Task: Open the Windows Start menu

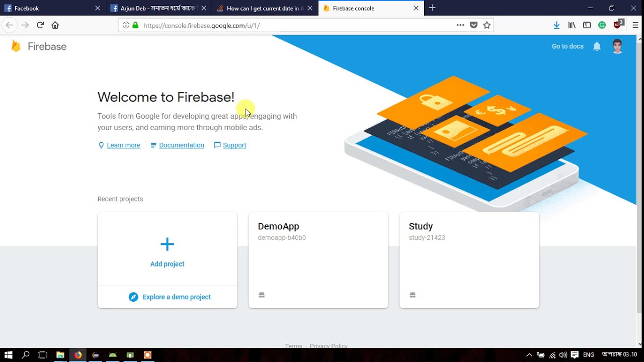Action: click(x=9, y=355)
